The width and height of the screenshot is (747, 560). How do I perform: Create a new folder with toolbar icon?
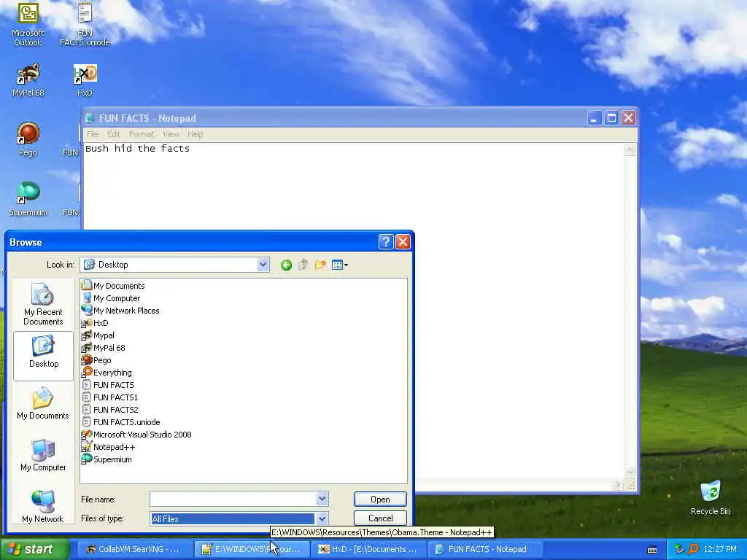coord(320,265)
